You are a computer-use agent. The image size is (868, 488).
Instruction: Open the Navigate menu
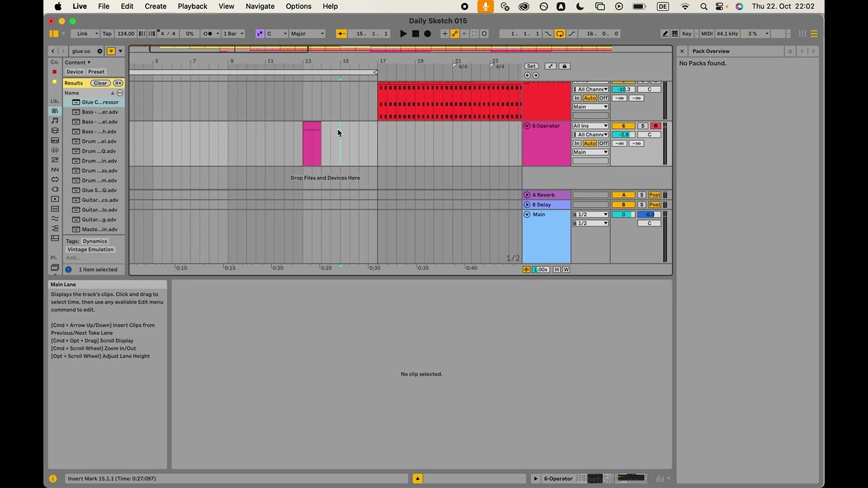pyautogui.click(x=260, y=6)
